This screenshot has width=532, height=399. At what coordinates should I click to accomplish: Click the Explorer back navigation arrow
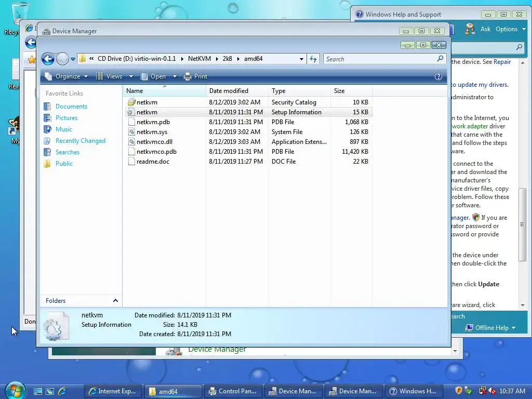(x=48, y=59)
